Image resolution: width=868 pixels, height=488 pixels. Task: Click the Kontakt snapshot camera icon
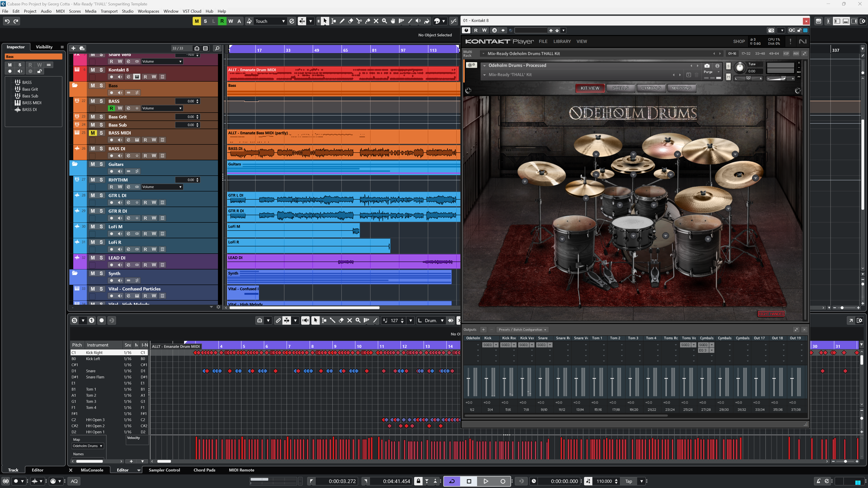(707, 66)
